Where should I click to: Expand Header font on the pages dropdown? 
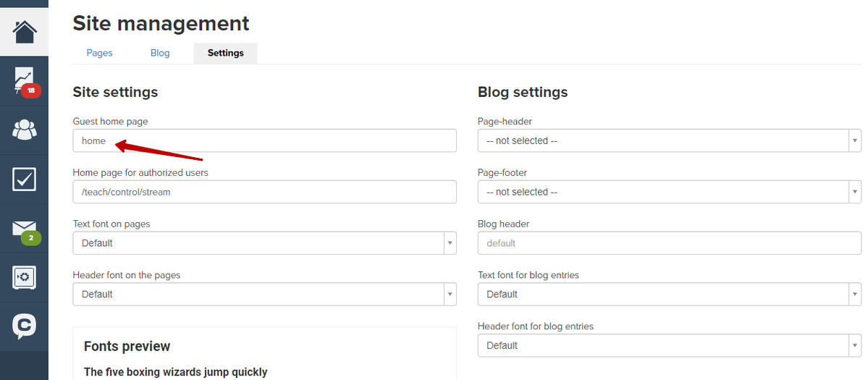pos(265,295)
